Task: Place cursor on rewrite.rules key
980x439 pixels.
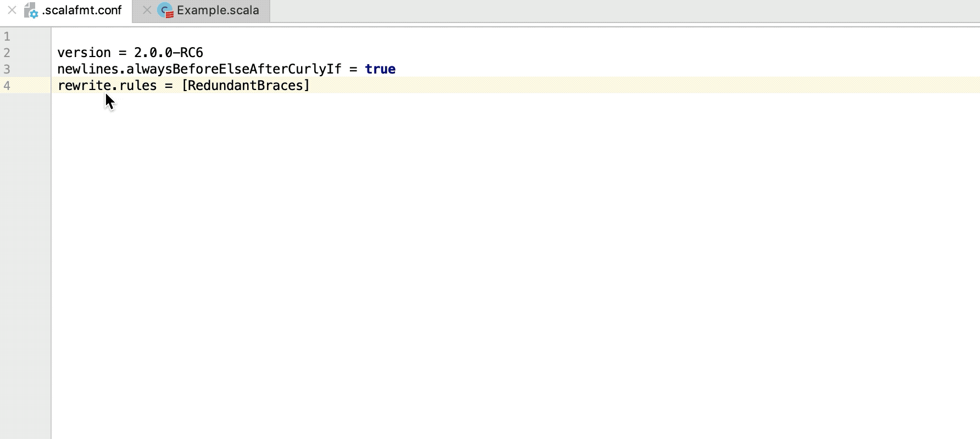Action: (107, 86)
